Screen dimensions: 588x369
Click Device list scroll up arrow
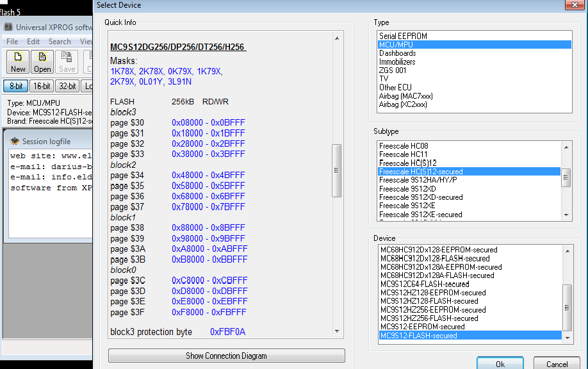pyautogui.click(x=568, y=251)
